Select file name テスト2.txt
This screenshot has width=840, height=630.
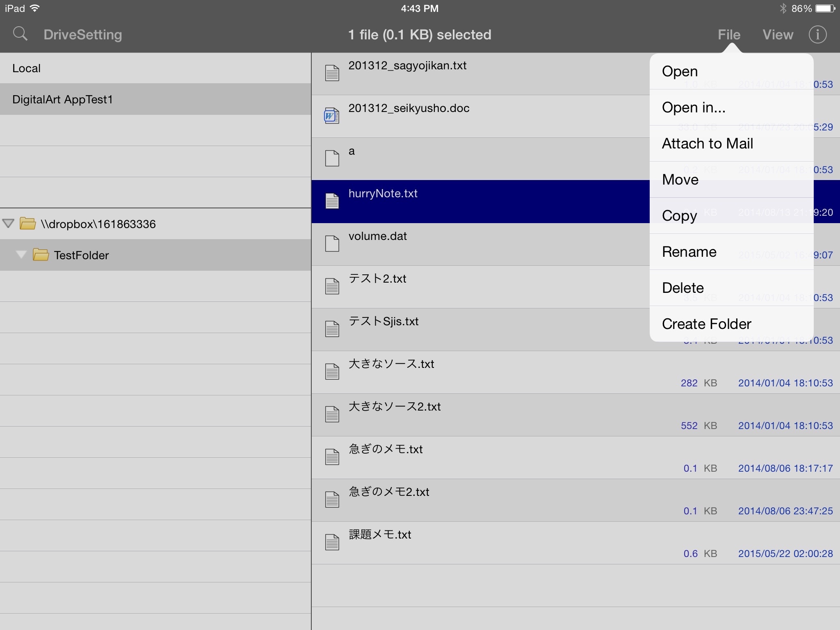point(377,279)
